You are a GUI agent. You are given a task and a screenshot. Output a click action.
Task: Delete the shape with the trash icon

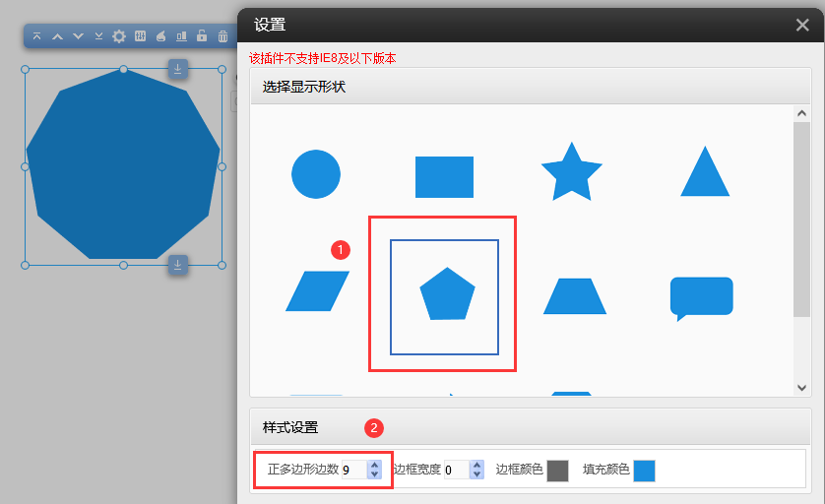coord(222,36)
